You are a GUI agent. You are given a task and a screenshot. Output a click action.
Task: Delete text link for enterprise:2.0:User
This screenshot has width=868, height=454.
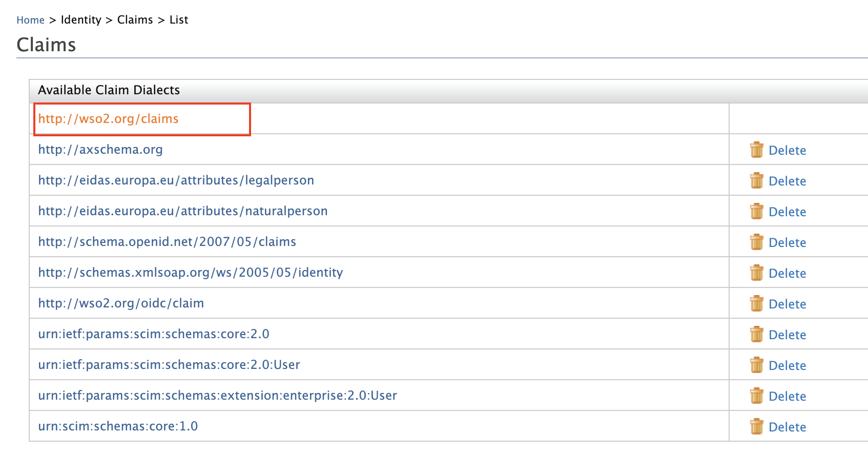pyautogui.click(x=788, y=396)
